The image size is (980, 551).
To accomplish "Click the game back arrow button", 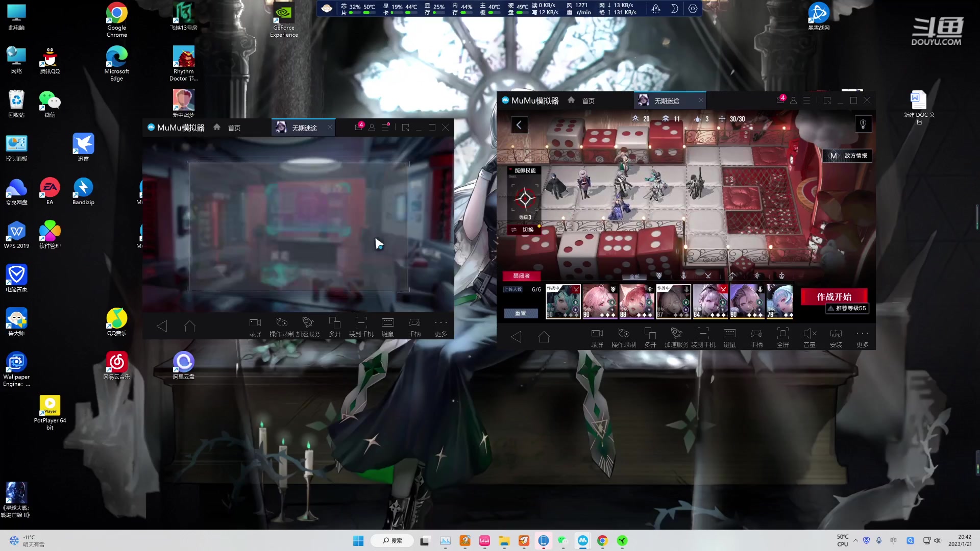I will click(519, 125).
